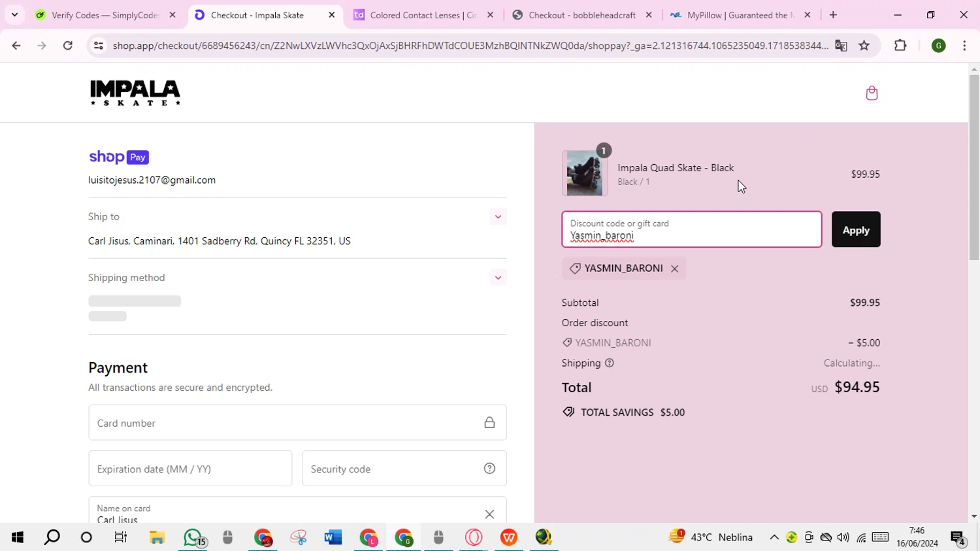Open File Explorer from the taskbar

(157, 537)
